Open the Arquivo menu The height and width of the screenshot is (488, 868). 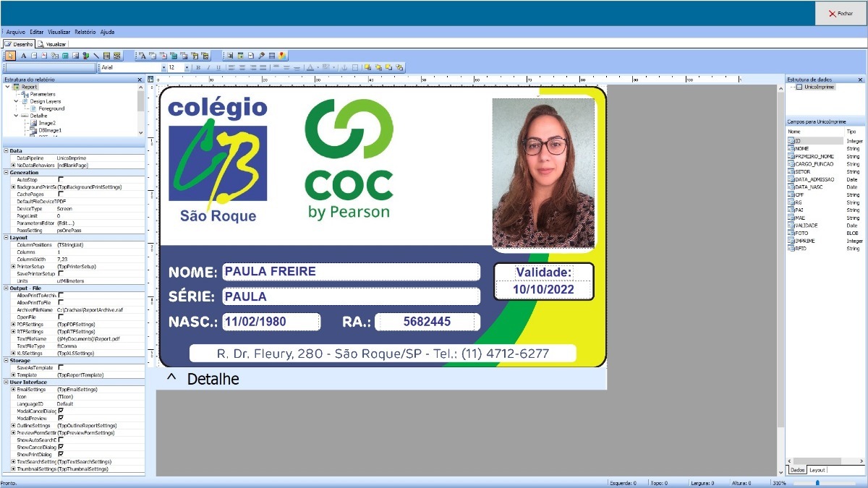coord(15,32)
